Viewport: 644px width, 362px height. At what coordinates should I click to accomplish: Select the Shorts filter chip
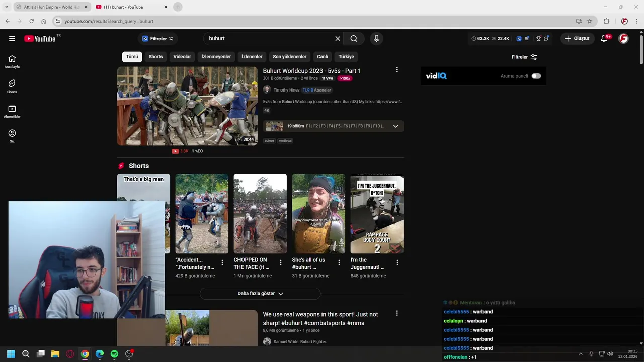click(x=155, y=57)
